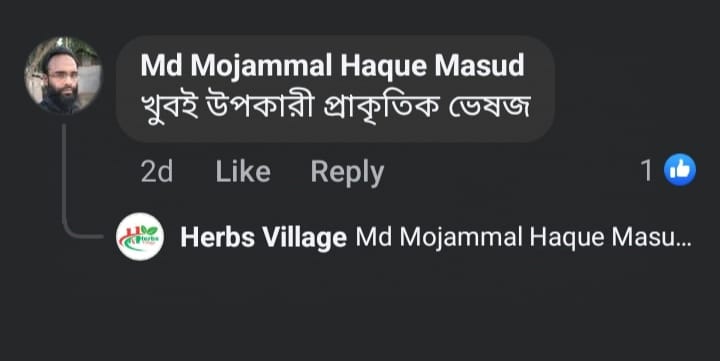Open Md Mojammal Haque Masud's profile photo
The height and width of the screenshot is (361, 720).
pos(63,75)
